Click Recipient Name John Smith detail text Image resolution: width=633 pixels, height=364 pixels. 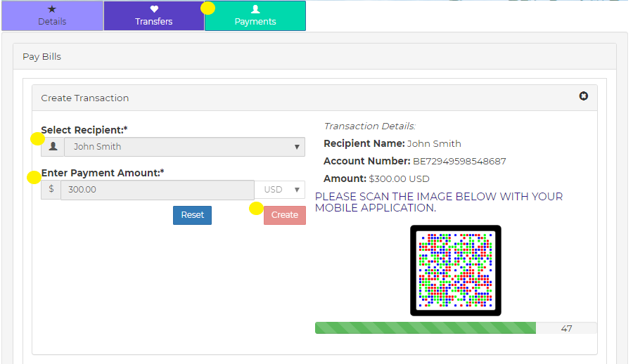pos(392,143)
